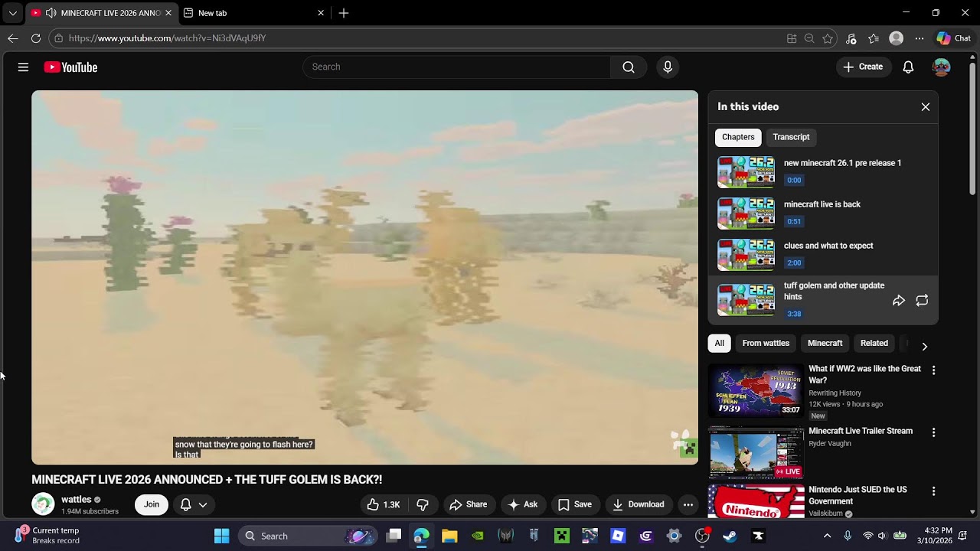This screenshot has height=551, width=980.
Task: Expand the notification preference chevron next to Join
Action: click(203, 504)
